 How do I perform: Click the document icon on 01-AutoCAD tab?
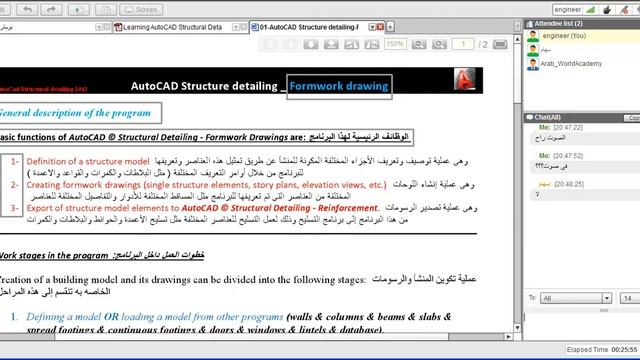[x=255, y=27]
